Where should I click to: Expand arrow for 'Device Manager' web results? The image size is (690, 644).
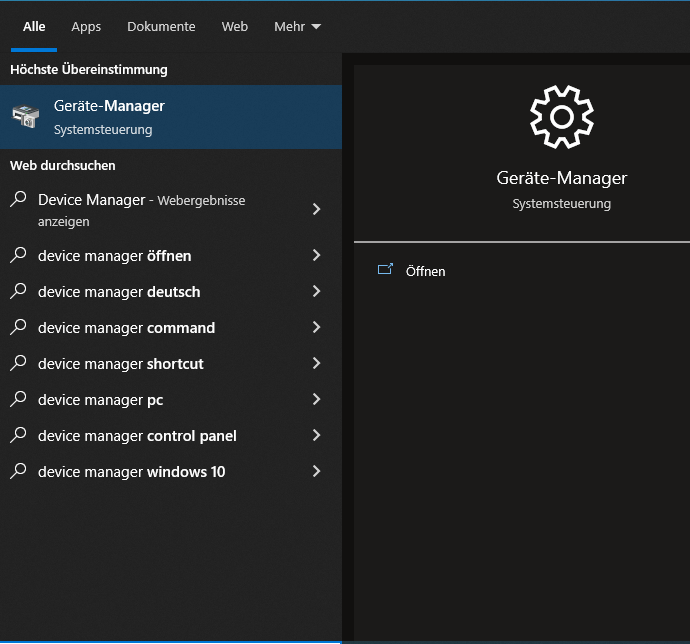[x=316, y=209]
